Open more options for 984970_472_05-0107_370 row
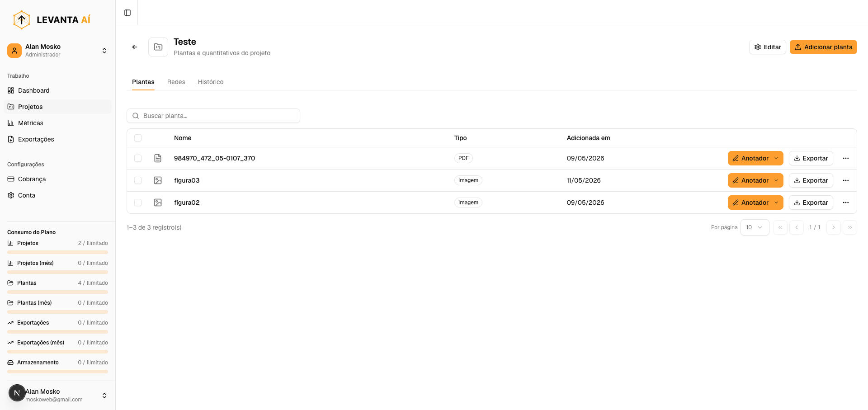 (846, 158)
